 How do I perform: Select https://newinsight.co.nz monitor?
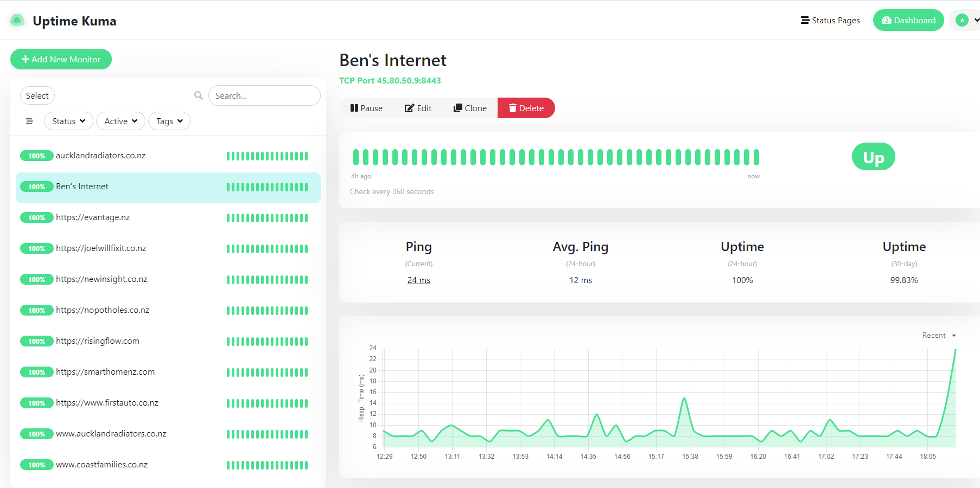168,280
